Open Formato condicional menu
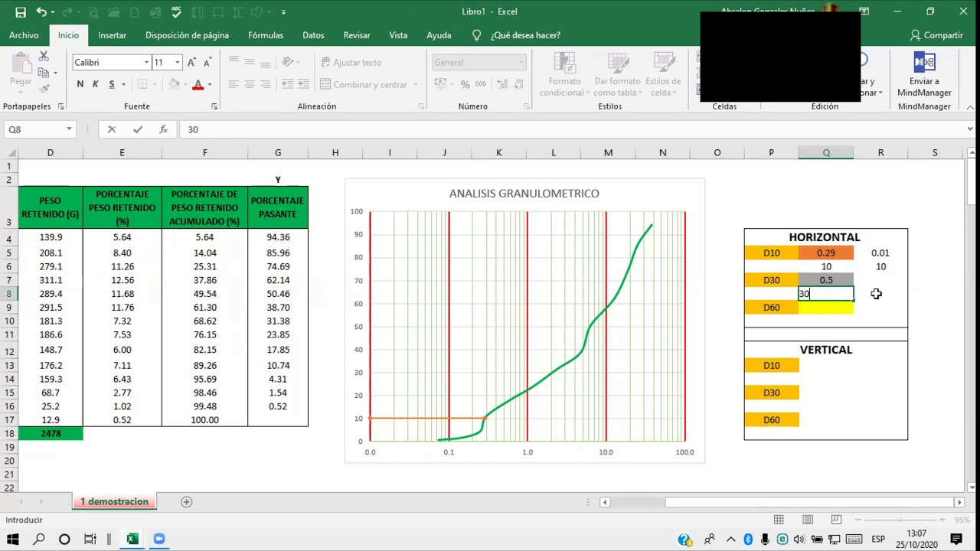The height and width of the screenshot is (551, 980). point(564,75)
